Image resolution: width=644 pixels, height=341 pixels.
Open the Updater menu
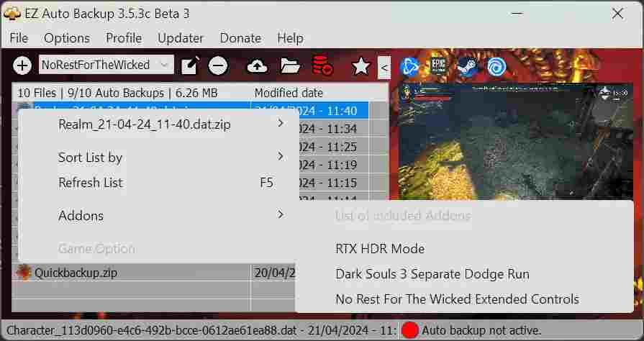(x=181, y=38)
